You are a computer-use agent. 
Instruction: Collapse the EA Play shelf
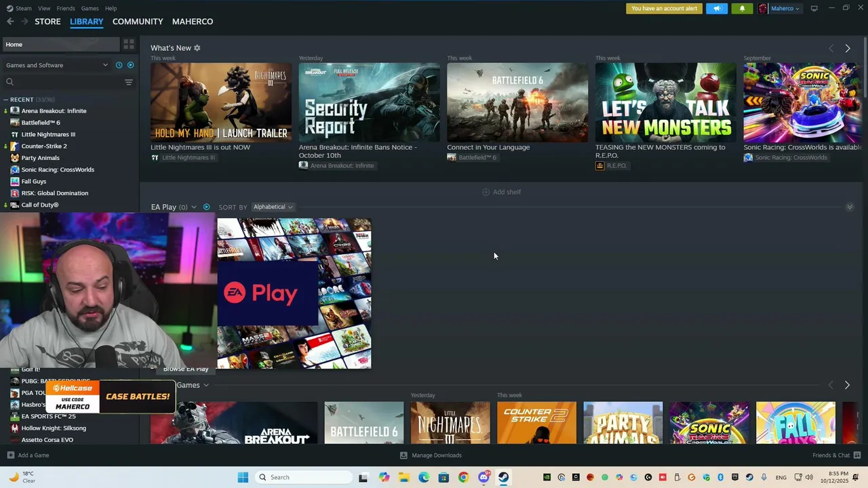(x=849, y=207)
